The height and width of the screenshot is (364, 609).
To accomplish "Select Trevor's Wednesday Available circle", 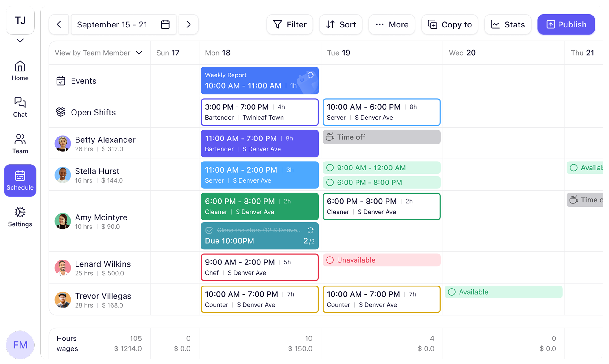I will (x=452, y=292).
